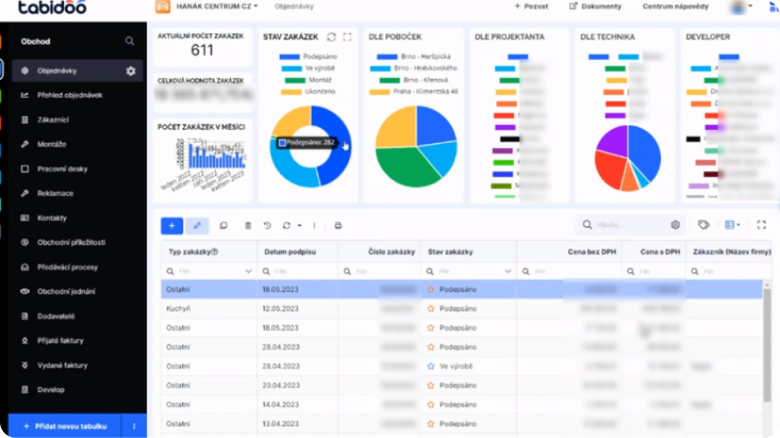Click Přidat novou tabulku button
The width and height of the screenshot is (780, 438).
pos(64,426)
